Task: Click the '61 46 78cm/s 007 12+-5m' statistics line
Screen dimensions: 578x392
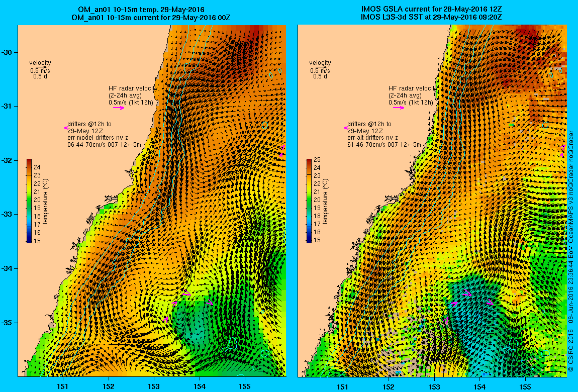Action: coord(384,145)
